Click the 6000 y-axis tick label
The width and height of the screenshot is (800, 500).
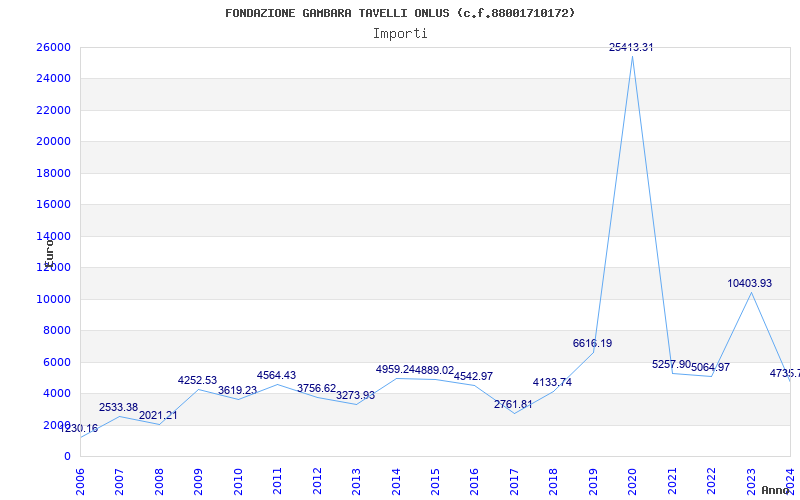57,362
